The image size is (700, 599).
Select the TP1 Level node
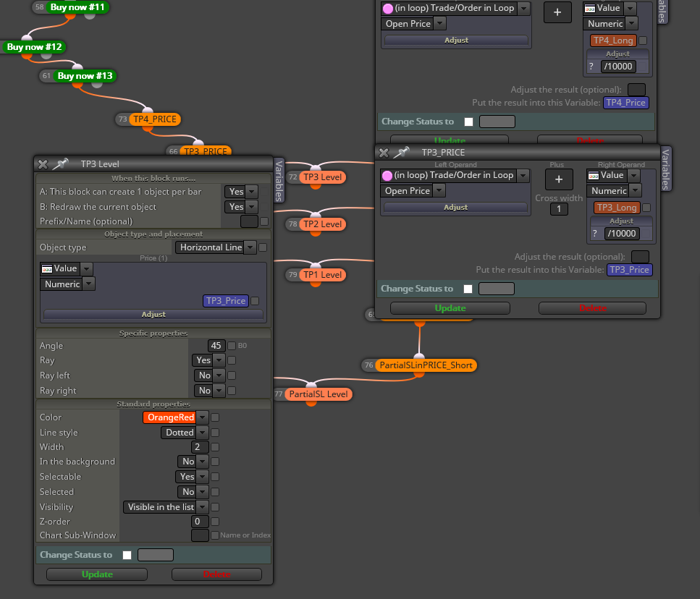pyautogui.click(x=322, y=275)
